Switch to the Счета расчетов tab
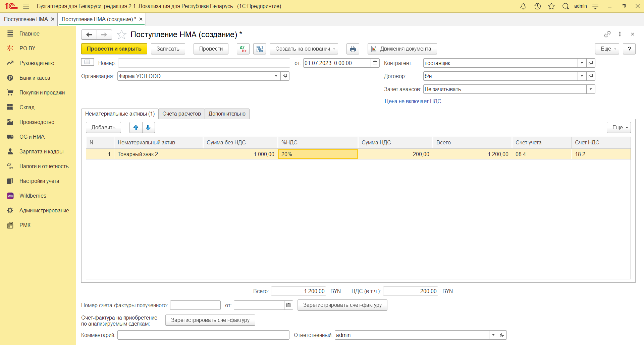 pyautogui.click(x=181, y=114)
